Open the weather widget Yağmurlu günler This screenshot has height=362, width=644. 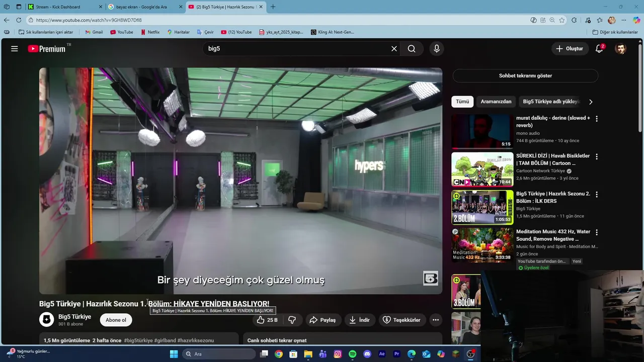pyautogui.click(x=28, y=353)
